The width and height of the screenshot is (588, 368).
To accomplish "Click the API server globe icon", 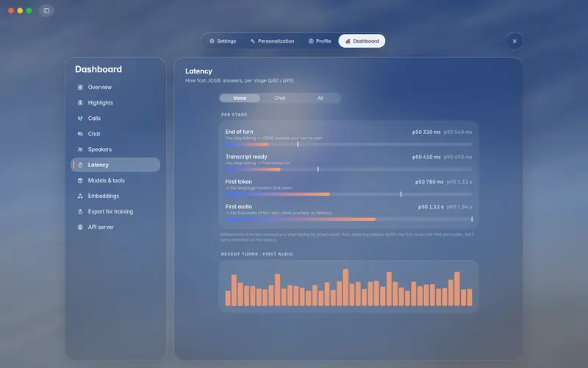I will (80, 227).
